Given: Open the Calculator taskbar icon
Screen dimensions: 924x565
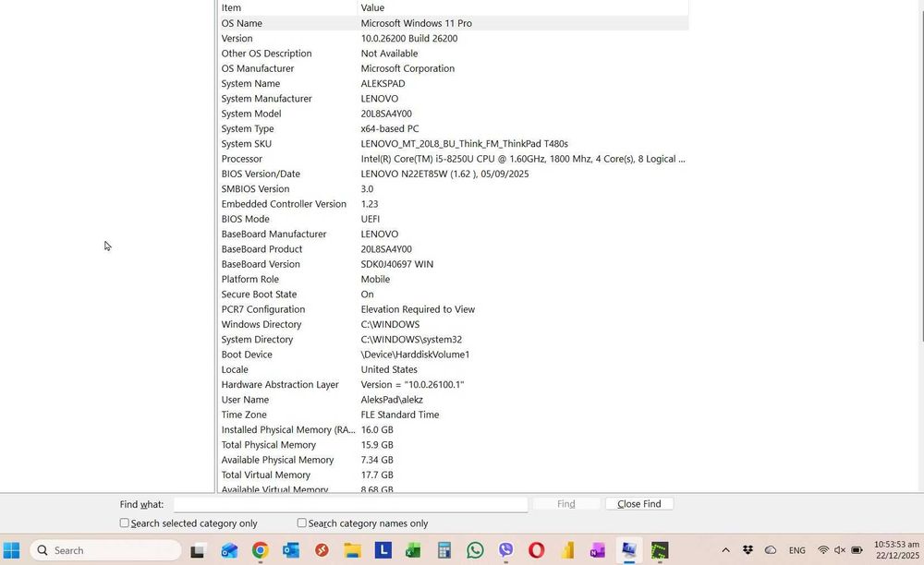Looking at the screenshot, I should [444, 550].
